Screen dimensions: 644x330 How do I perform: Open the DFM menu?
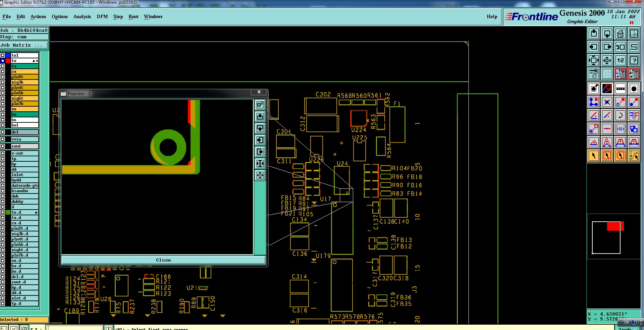(x=102, y=16)
